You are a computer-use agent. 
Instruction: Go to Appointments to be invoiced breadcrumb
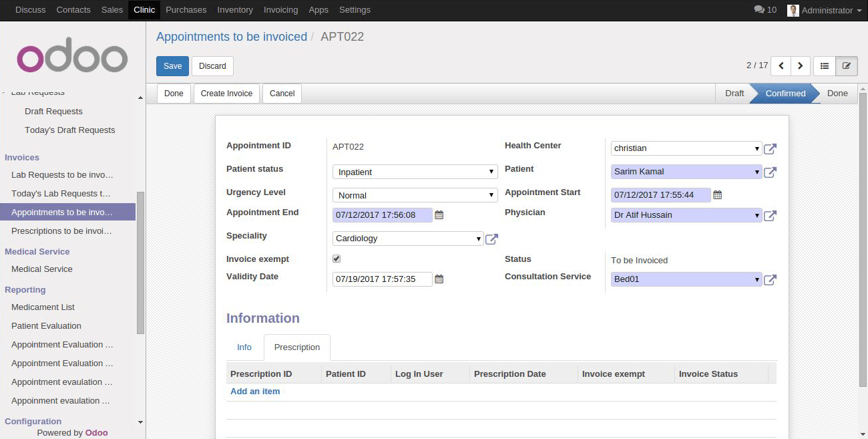coord(232,37)
